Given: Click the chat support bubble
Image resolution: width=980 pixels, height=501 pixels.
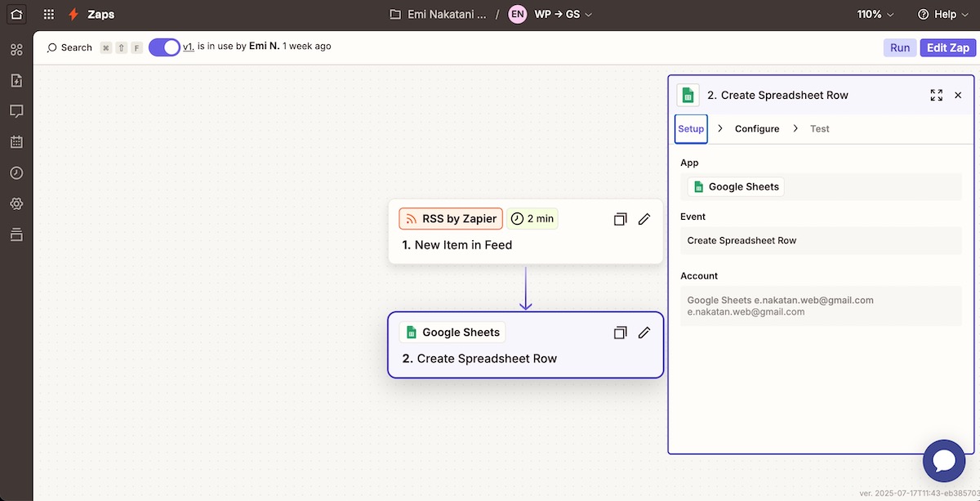Looking at the screenshot, I should coord(944,461).
